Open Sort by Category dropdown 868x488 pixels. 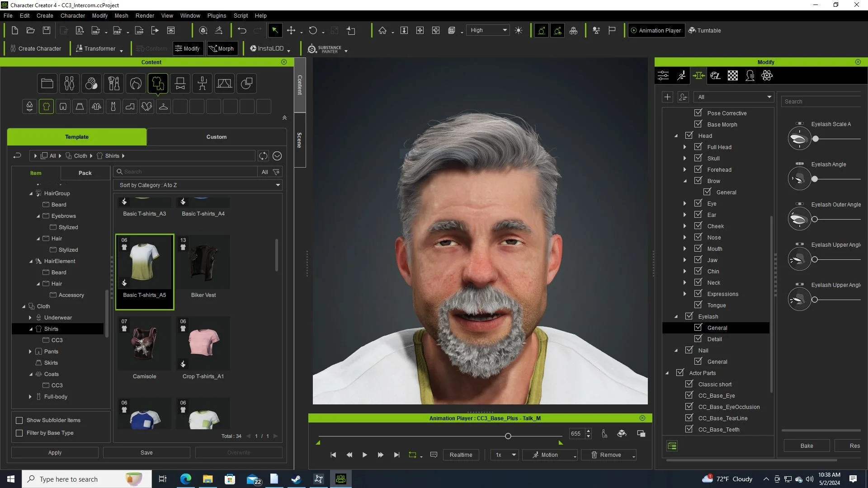click(x=198, y=185)
